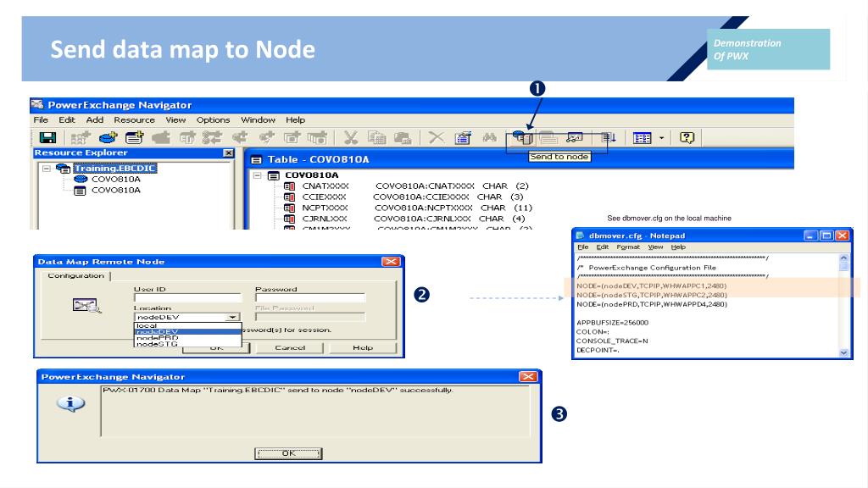Click the Add Record blue disk-plus toolbar icon
Viewport: 868px width, 488px height.
tap(108, 137)
